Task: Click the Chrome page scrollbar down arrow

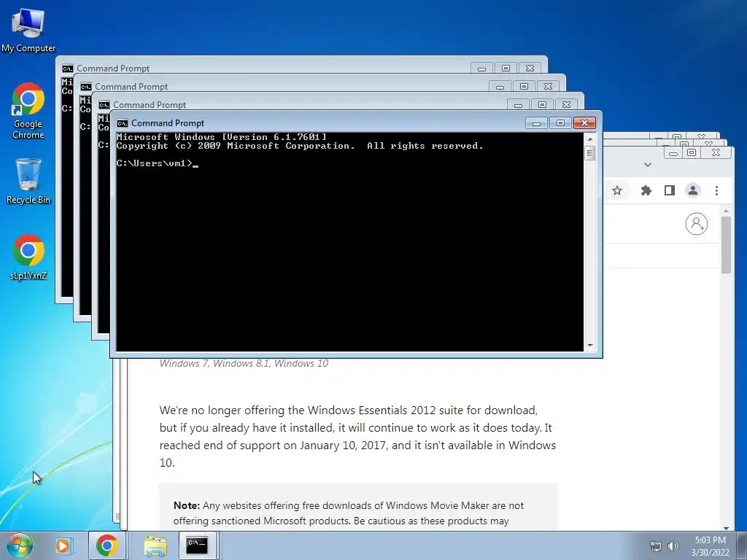Action: tap(726, 528)
